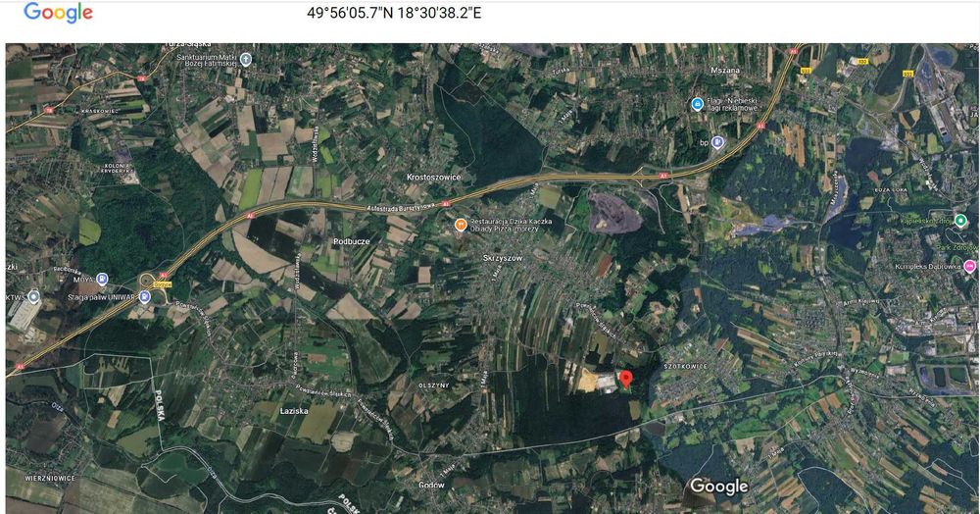Select the Podbucze place label
The image size is (980, 514).
pos(351,241)
